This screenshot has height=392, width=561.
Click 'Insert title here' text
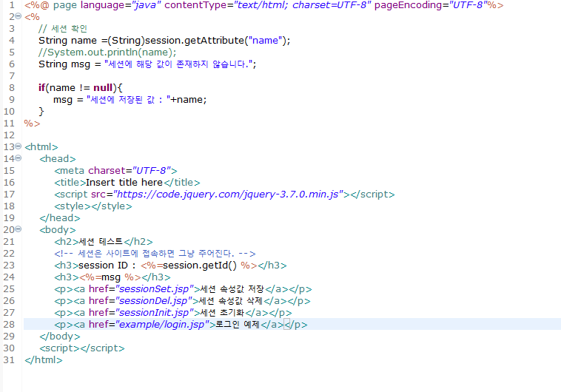point(124,183)
